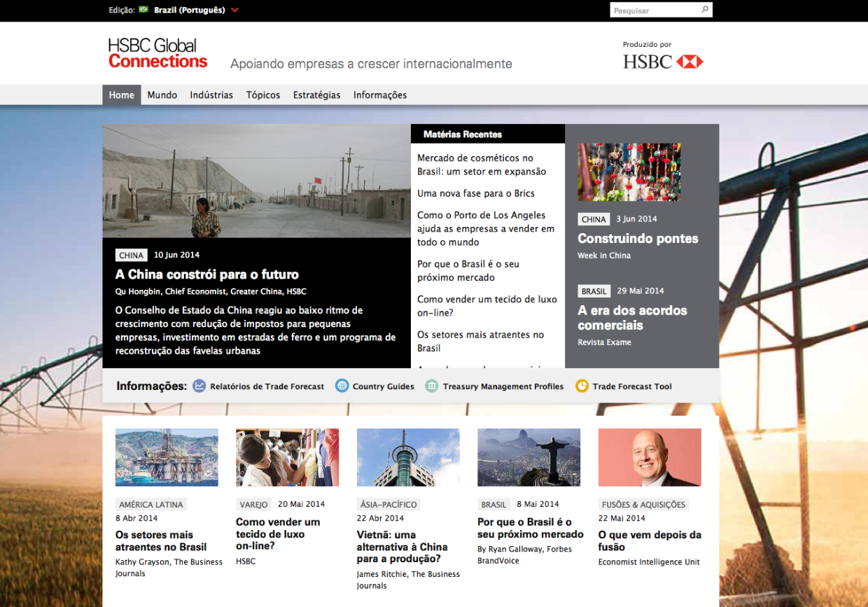Click the text Revista Exame

(x=604, y=342)
